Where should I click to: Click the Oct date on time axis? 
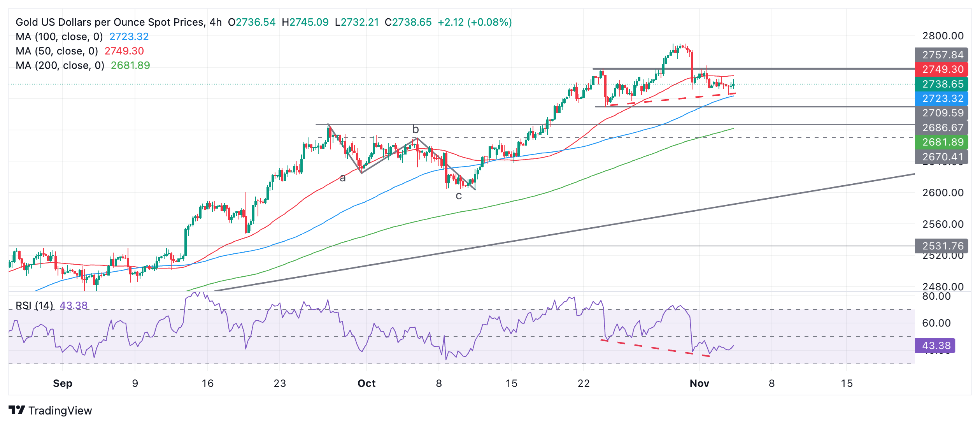click(x=366, y=383)
